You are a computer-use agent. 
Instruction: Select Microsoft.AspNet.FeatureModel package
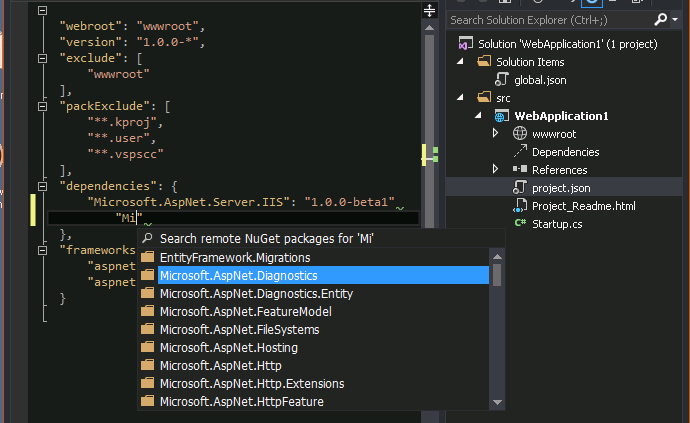[246, 312]
